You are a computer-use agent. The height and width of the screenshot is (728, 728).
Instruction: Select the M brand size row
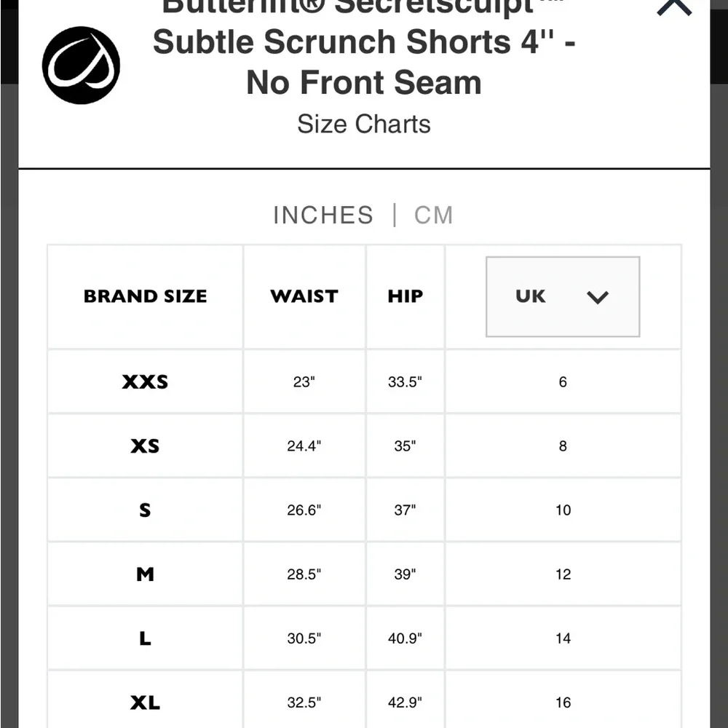(x=144, y=574)
